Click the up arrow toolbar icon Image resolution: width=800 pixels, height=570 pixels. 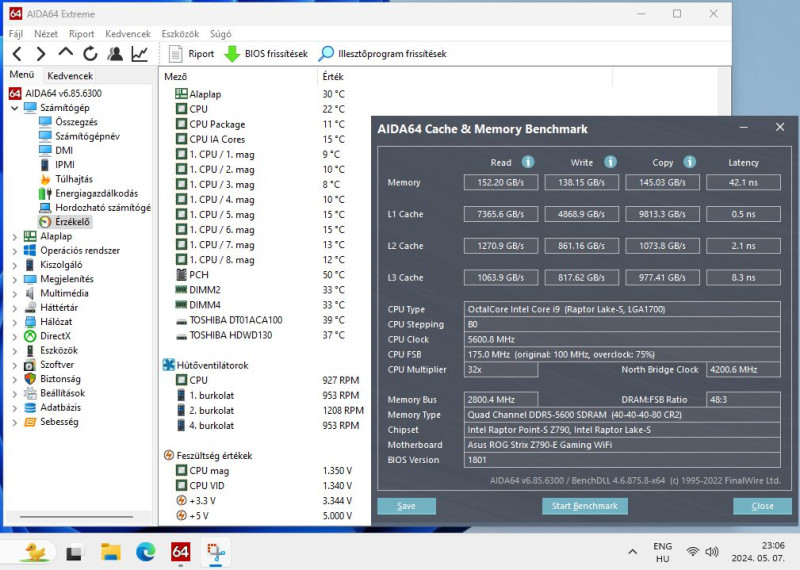(65, 52)
